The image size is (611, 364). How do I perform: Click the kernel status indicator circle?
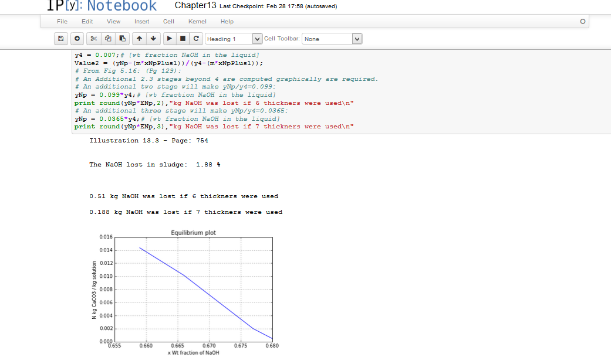(582, 22)
